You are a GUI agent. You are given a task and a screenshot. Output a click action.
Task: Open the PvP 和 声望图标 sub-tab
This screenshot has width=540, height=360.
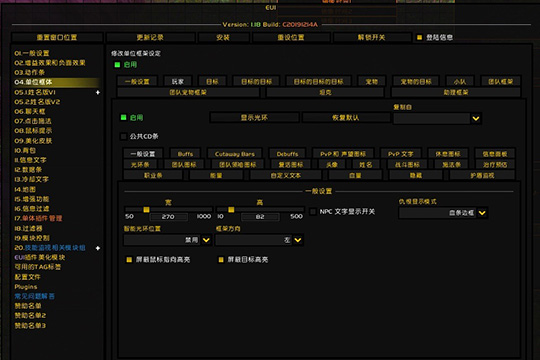click(343, 154)
